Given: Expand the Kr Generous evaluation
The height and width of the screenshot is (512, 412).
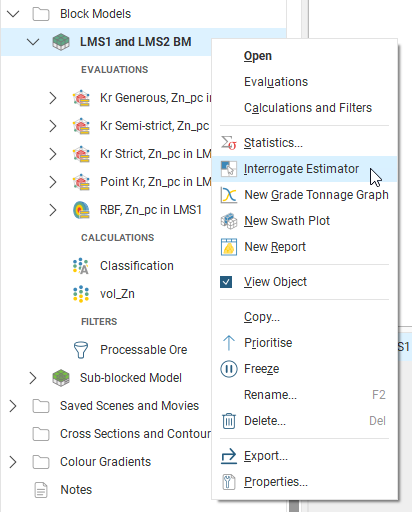Looking at the screenshot, I should [53, 98].
